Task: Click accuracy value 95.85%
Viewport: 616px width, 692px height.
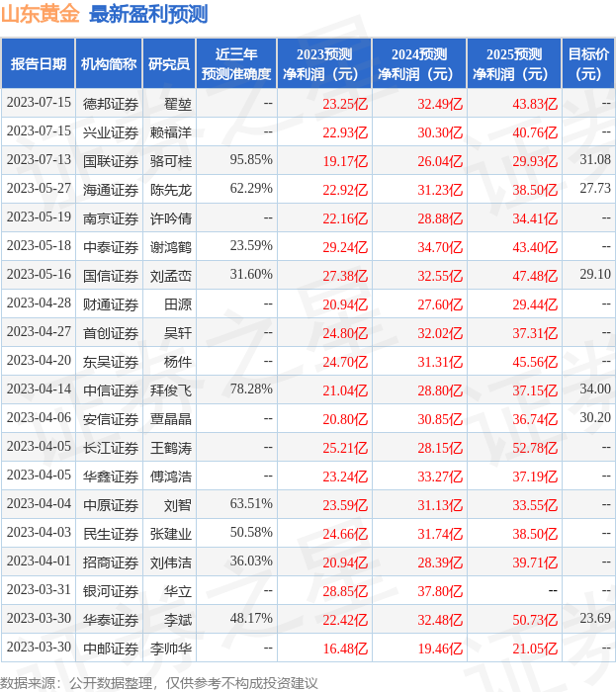Action: pos(251,159)
